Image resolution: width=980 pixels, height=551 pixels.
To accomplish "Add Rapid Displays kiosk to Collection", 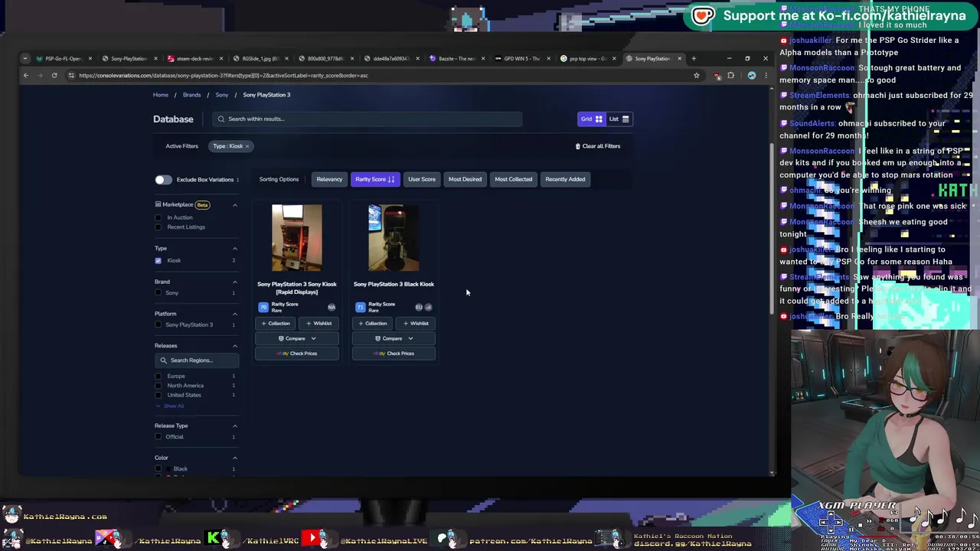I will [276, 323].
